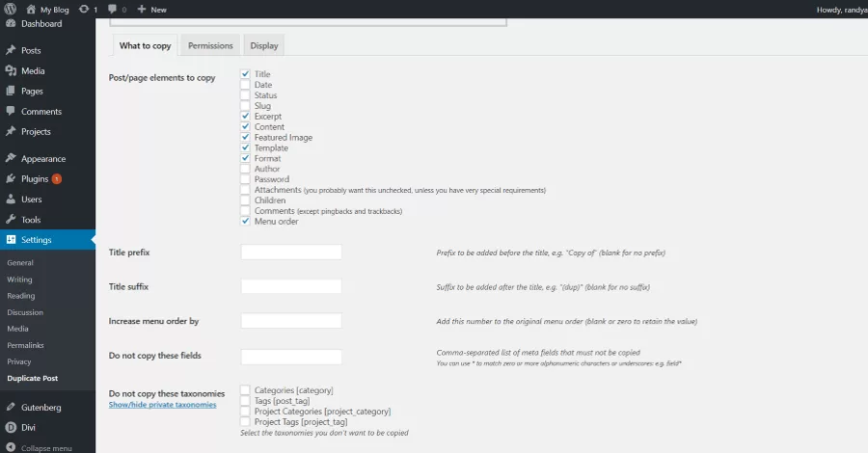The height and width of the screenshot is (453, 868).
Task: Focus the Increase menu order by field
Action: (x=291, y=321)
